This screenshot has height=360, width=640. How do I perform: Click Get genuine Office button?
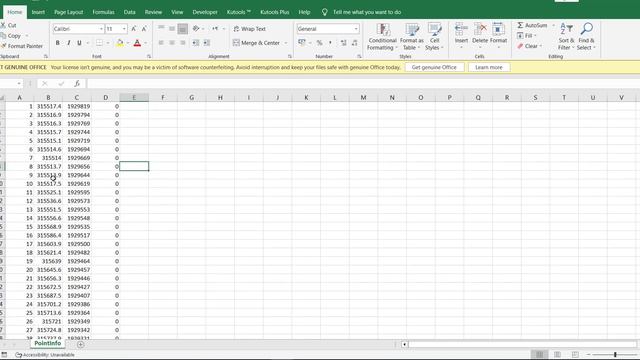(434, 67)
